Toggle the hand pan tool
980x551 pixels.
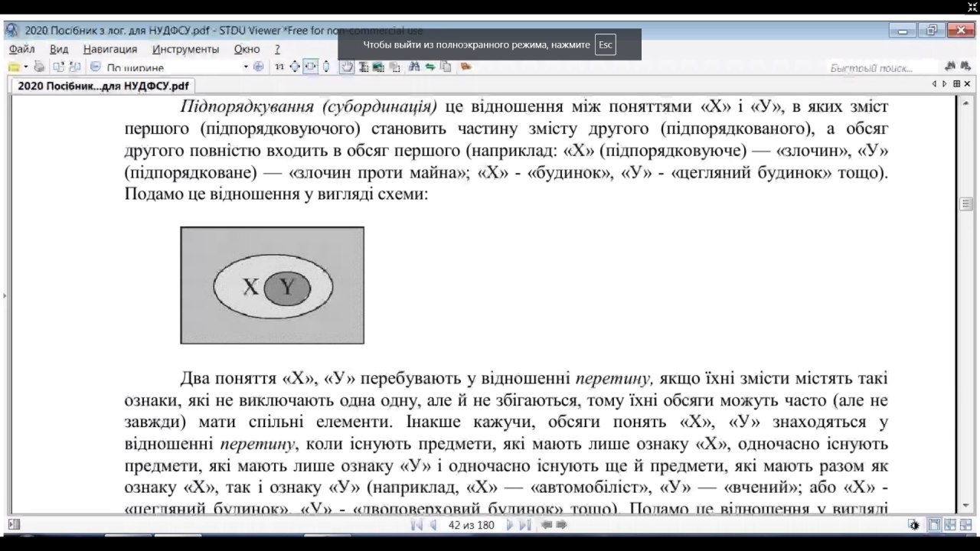point(346,67)
